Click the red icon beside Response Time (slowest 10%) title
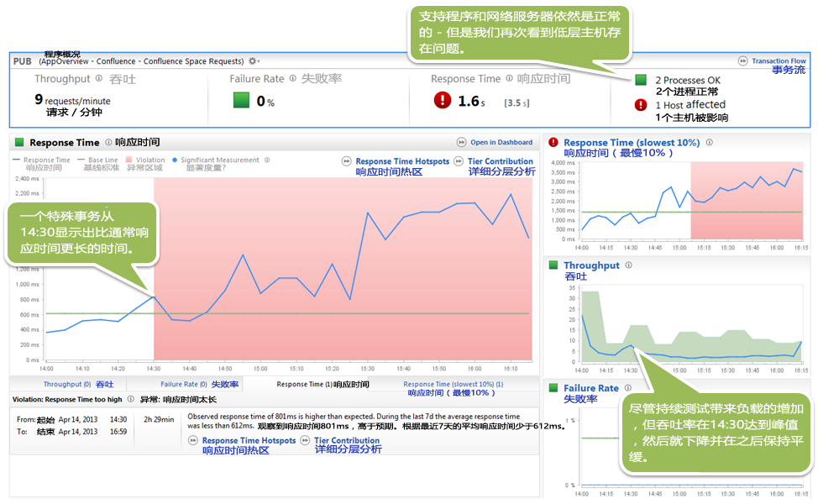The image size is (818, 504). [x=553, y=143]
